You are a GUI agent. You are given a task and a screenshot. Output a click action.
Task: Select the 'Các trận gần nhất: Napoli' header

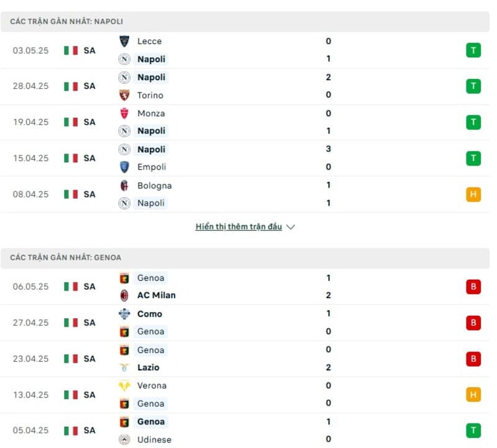pos(245,22)
